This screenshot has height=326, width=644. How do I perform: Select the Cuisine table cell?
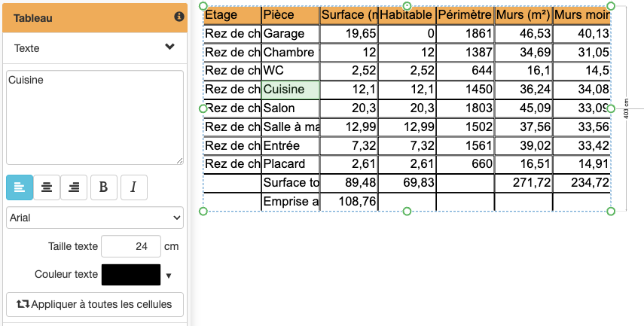coord(290,90)
